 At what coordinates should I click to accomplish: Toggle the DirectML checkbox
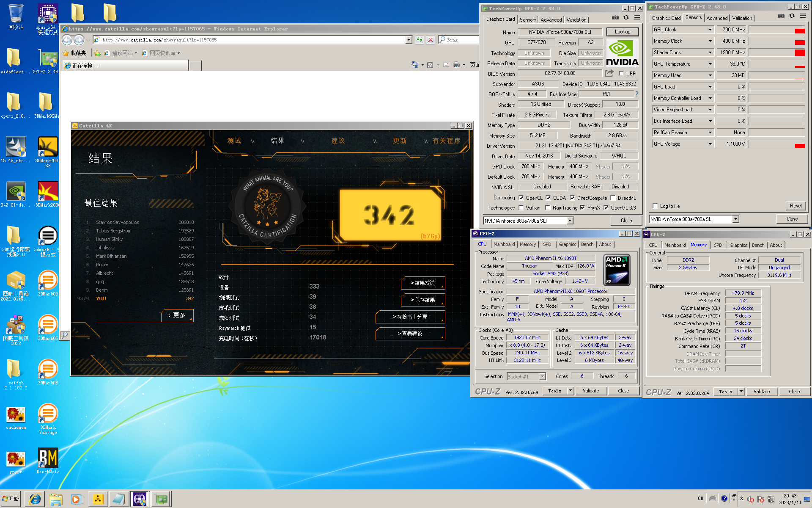pos(613,198)
